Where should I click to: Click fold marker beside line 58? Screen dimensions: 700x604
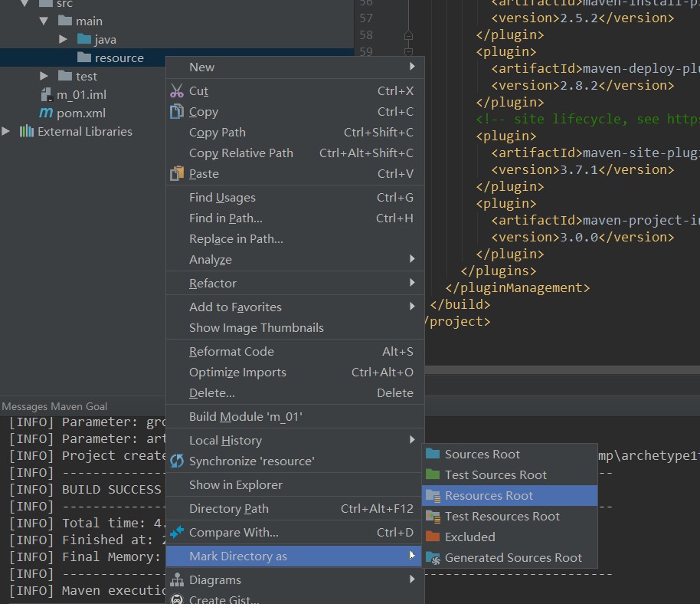click(x=408, y=35)
